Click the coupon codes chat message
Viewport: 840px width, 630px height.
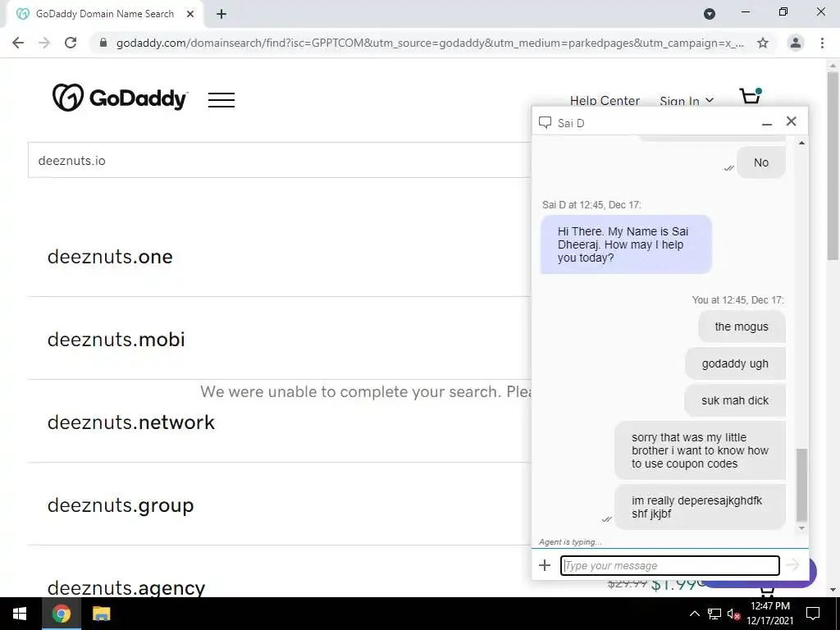tap(700, 450)
